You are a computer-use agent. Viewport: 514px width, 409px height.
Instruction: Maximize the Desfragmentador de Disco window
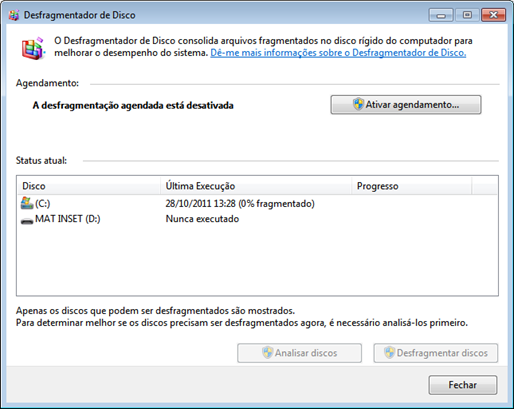(x=467, y=15)
